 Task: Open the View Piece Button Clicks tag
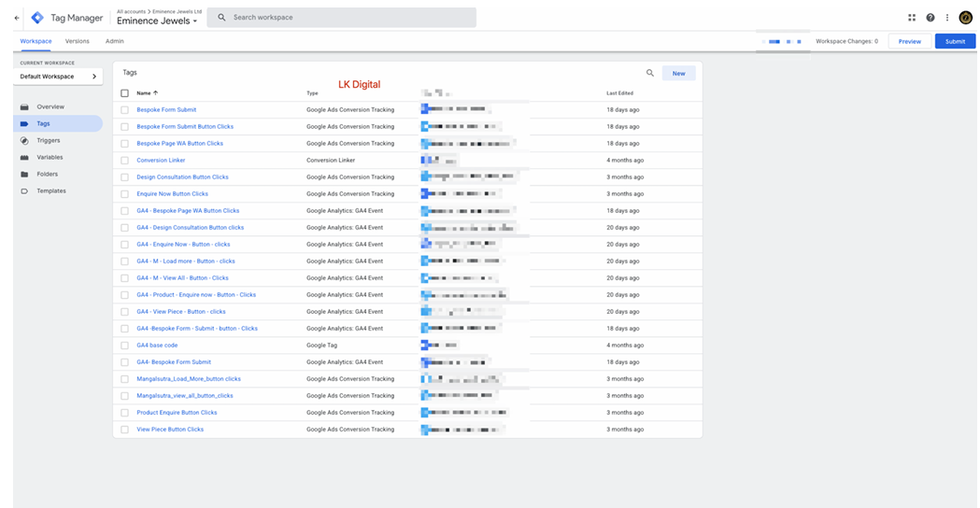click(170, 430)
